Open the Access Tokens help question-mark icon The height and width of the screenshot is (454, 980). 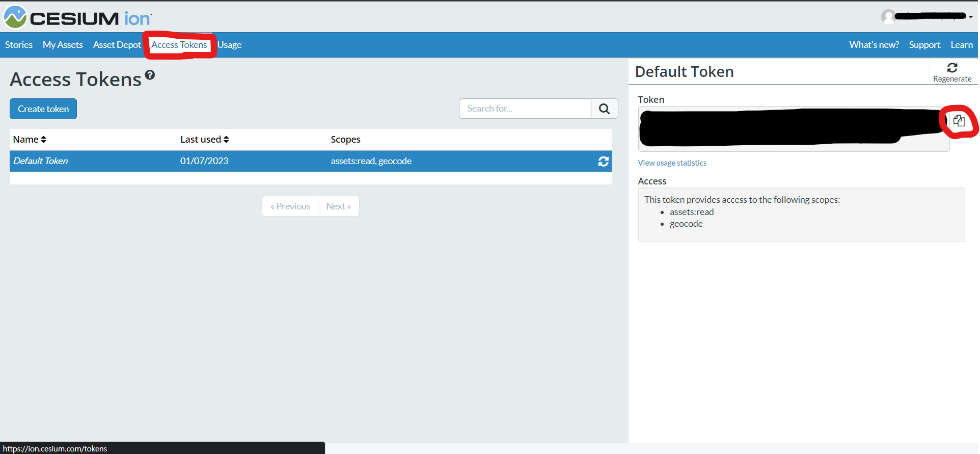pyautogui.click(x=150, y=75)
